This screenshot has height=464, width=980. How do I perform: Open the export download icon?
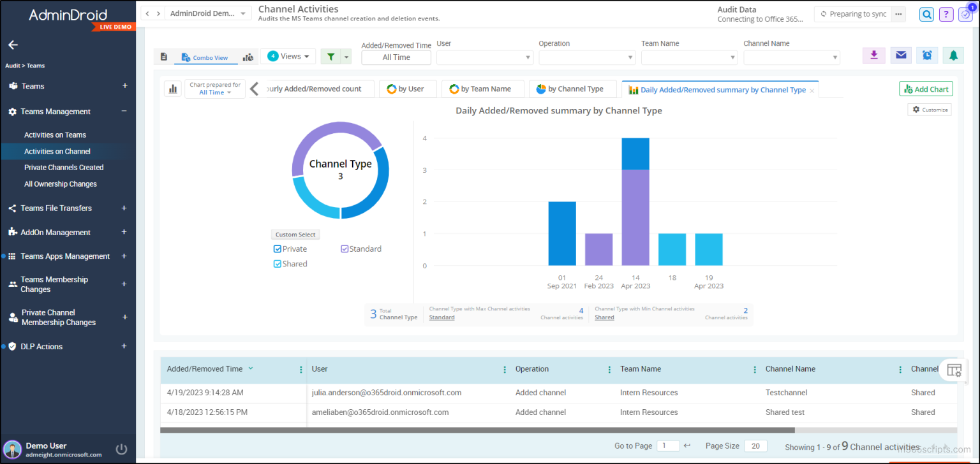873,55
